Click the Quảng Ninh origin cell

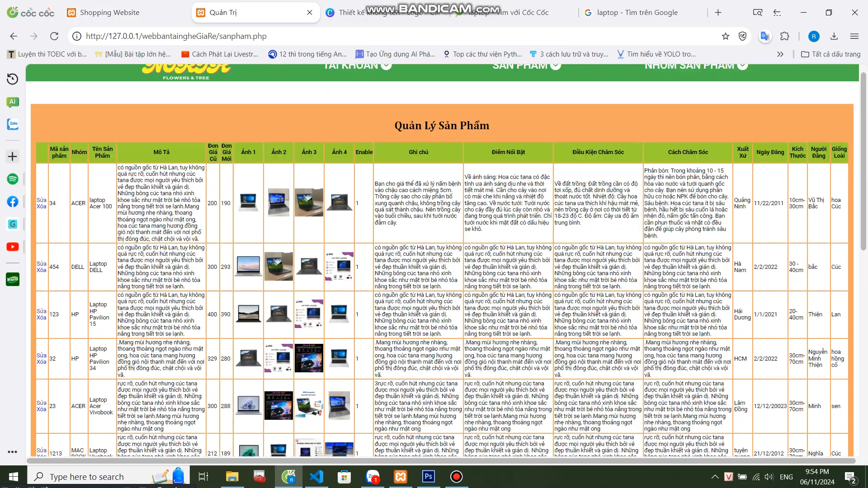(742, 203)
